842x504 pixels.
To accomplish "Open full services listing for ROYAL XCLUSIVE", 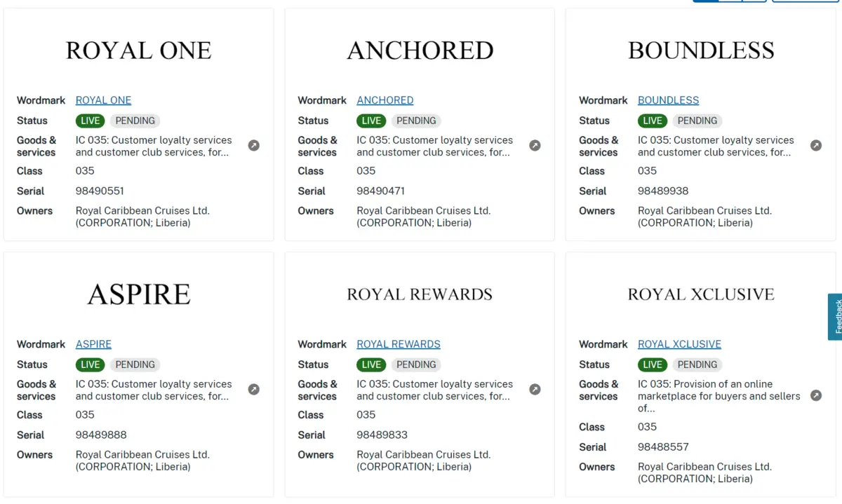I will pyautogui.click(x=816, y=395).
